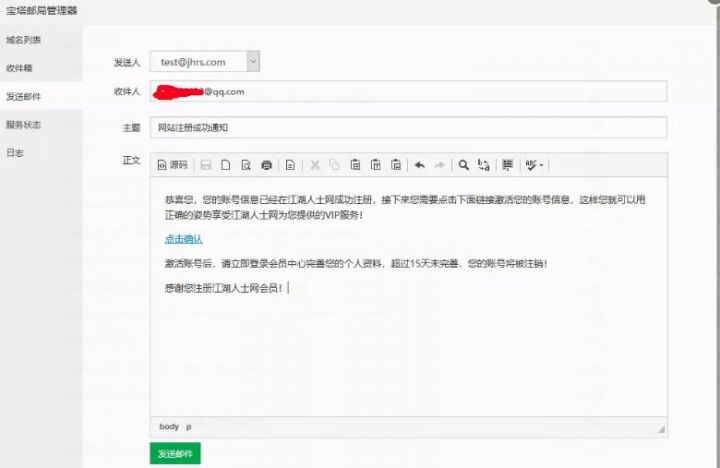Click the Paste from Word icon
Viewport: 720px width, 468px height.
coord(397,164)
